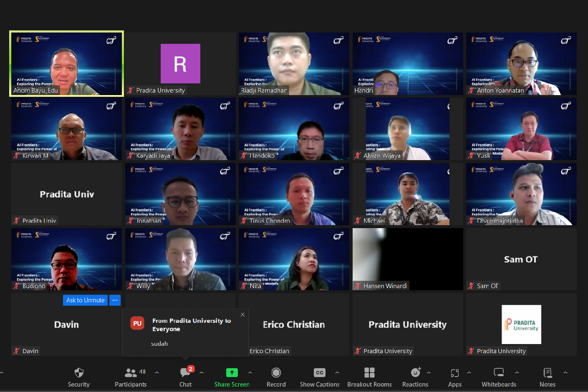Viewport: 588px width, 392px height.
Task: Open the chevron next to Chat
Action: [202, 372]
